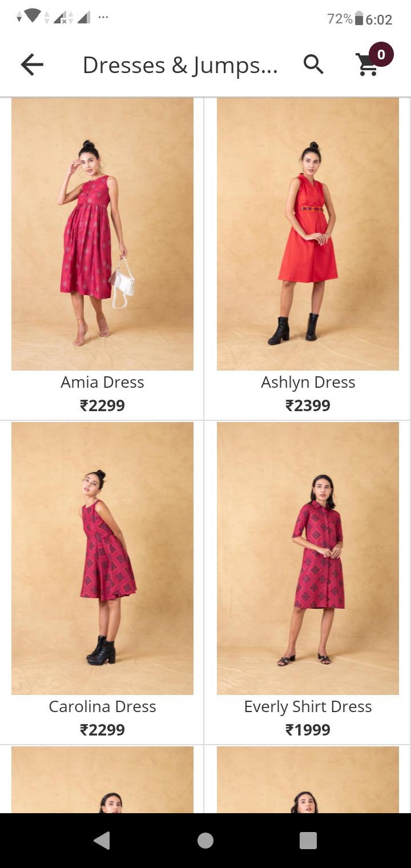Tap Android home circle button
This screenshot has height=868, width=411.
click(205, 840)
